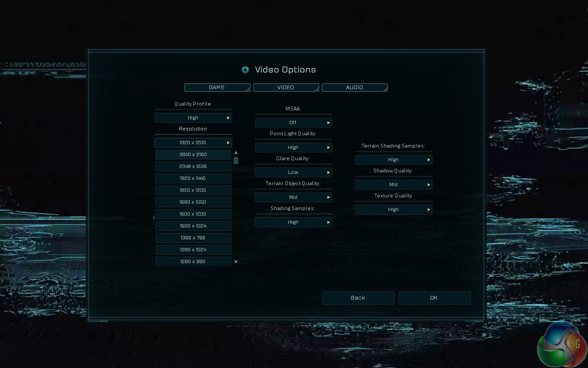Expand the Terrain Shading Samples dropdown
This screenshot has height=368, width=588.
394,160
